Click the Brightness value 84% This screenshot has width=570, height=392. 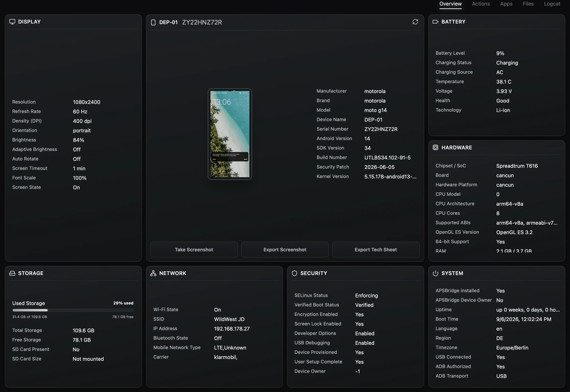pyautogui.click(x=78, y=140)
